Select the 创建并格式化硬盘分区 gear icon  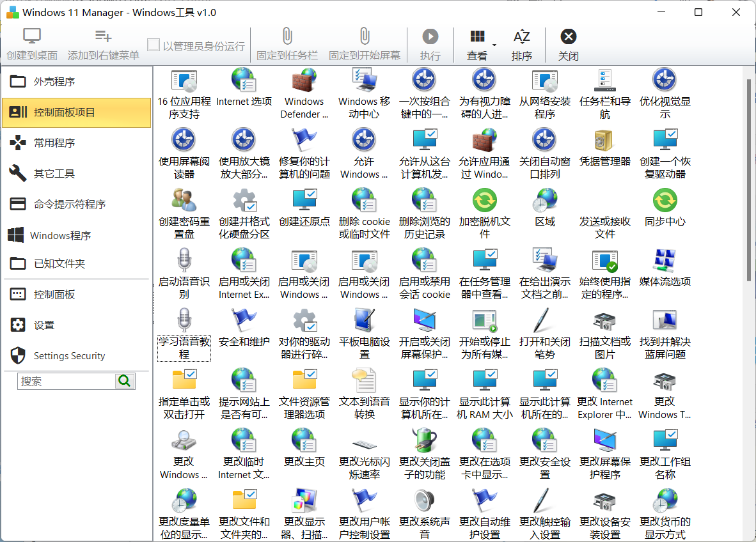click(244, 201)
